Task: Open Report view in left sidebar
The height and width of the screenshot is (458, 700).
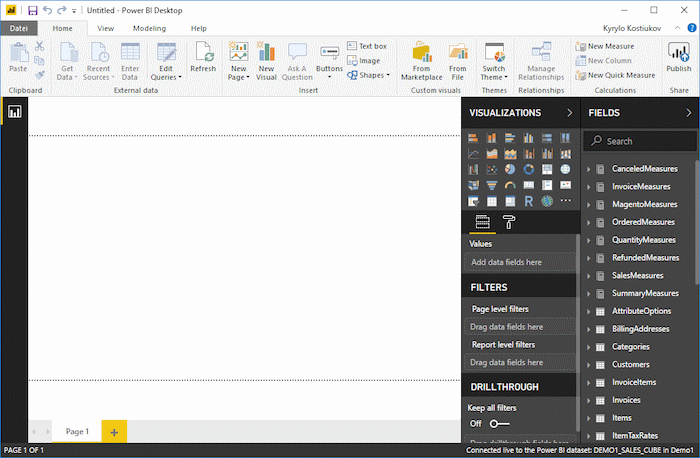Action: 14,112
